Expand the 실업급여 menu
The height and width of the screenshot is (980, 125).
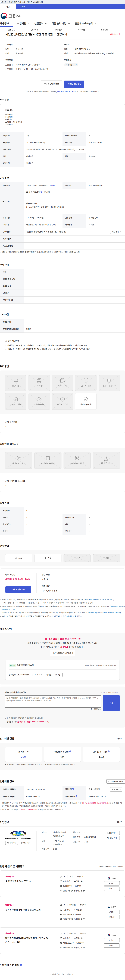(41, 24)
